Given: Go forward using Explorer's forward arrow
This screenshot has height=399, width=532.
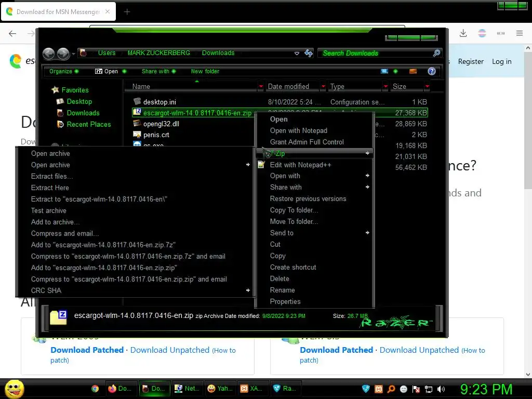Looking at the screenshot, I should click(x=63, y=54).
